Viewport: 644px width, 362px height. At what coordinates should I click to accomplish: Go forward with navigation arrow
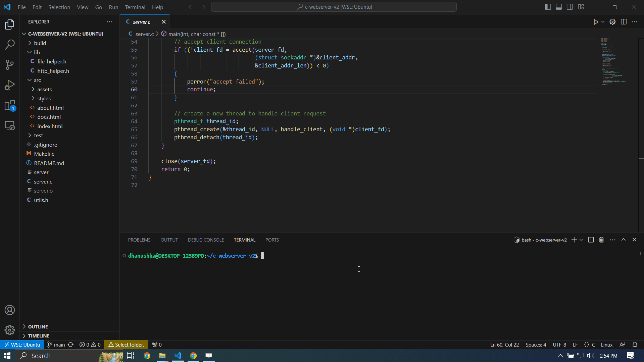click(x=202, y=7)
